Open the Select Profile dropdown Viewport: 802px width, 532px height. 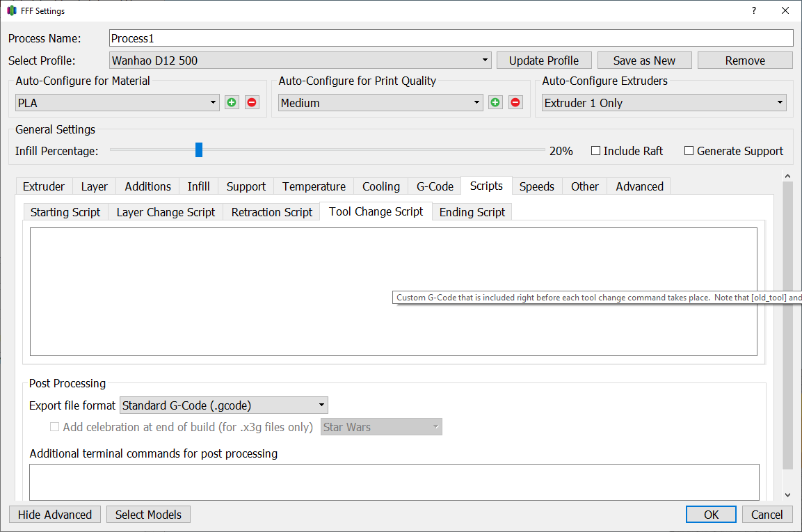pos(300,61)
